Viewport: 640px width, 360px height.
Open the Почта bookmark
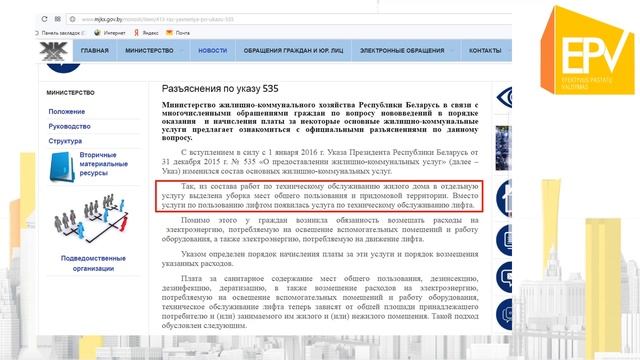(x=178, y=33)
